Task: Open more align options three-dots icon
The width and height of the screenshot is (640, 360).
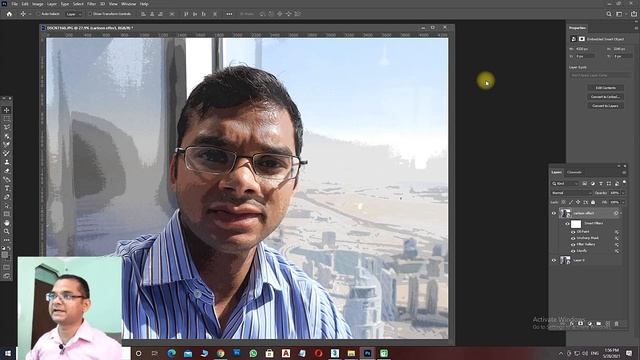Action: 229,14
